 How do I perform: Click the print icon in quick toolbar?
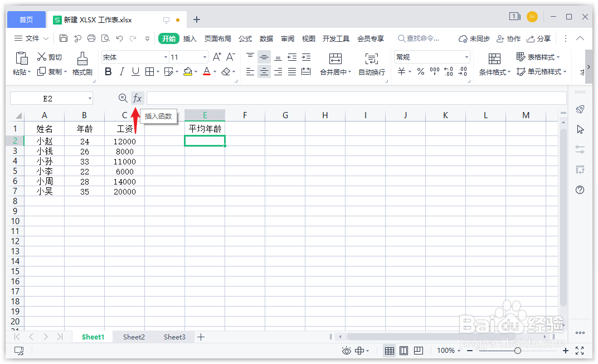coord(91,38)
